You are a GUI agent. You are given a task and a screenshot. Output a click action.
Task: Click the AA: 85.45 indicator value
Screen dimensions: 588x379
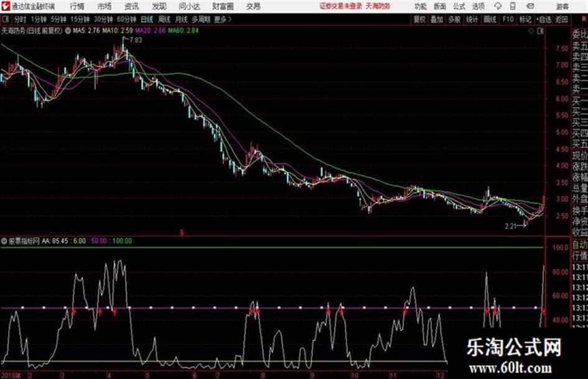tap(55, 241)
